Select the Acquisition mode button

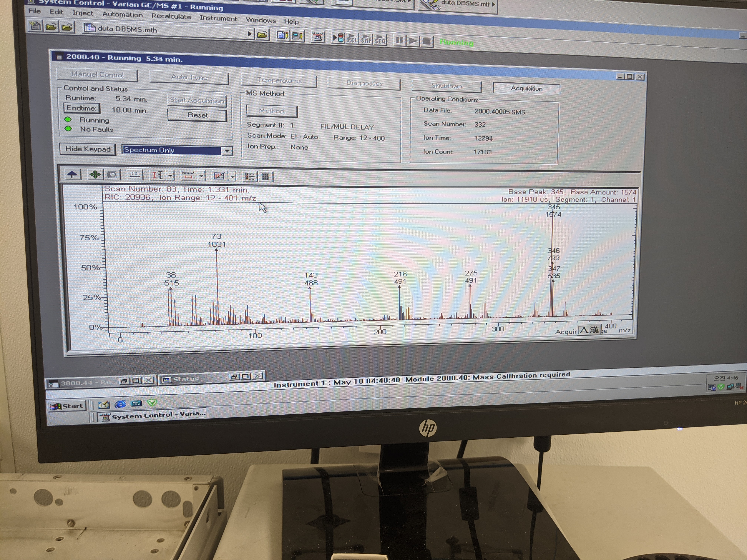click(x=526, y=89)
